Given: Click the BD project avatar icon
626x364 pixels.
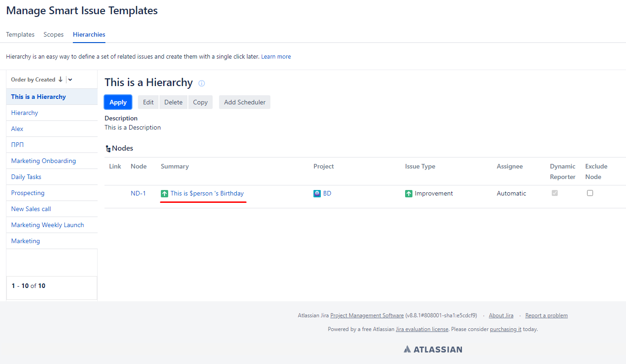Looking at the screenshot, I should click(x=317, y=194).
